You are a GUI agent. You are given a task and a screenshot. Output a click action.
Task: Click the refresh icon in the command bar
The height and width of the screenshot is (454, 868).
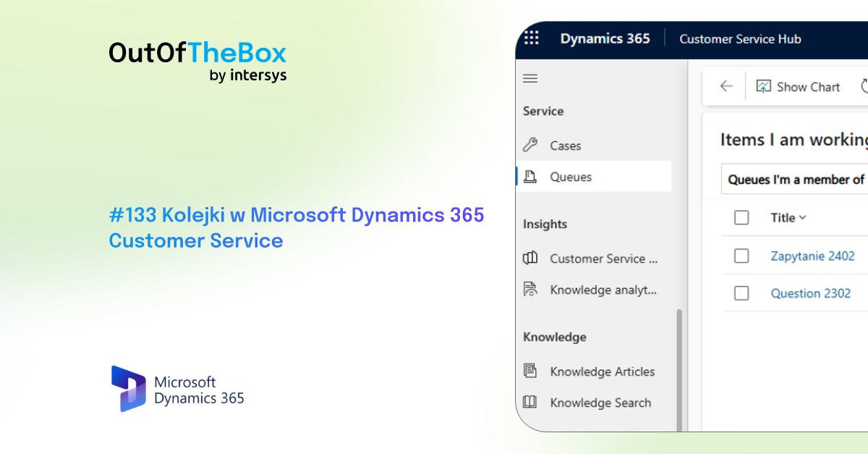coord(865,86)
